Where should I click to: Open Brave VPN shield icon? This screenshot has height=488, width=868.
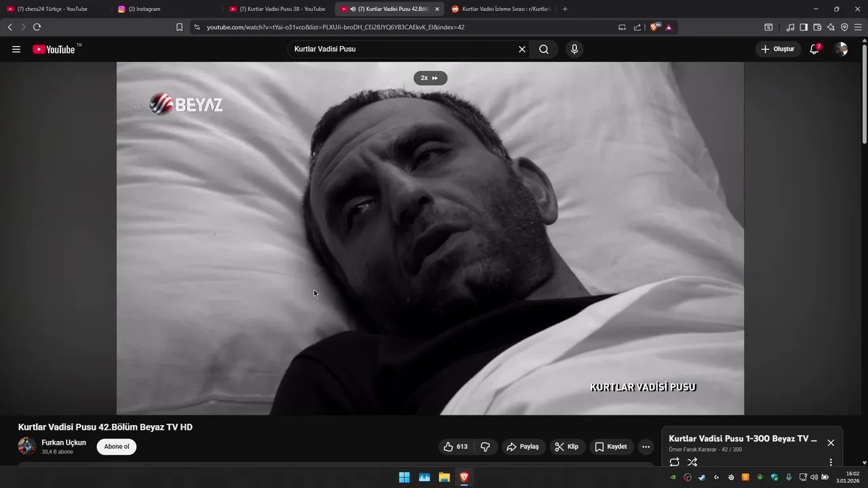click(x=844, y=27)
